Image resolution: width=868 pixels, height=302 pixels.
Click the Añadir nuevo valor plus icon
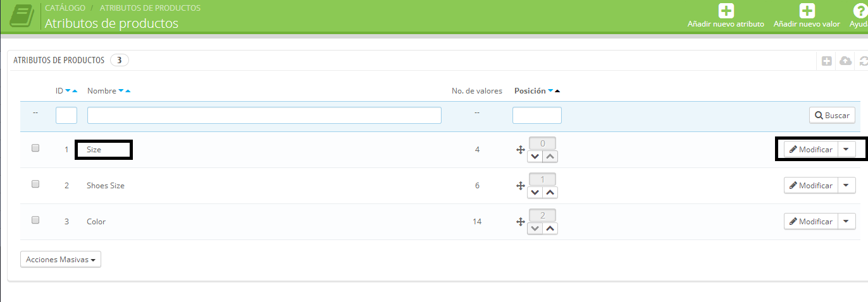point(807,11)
